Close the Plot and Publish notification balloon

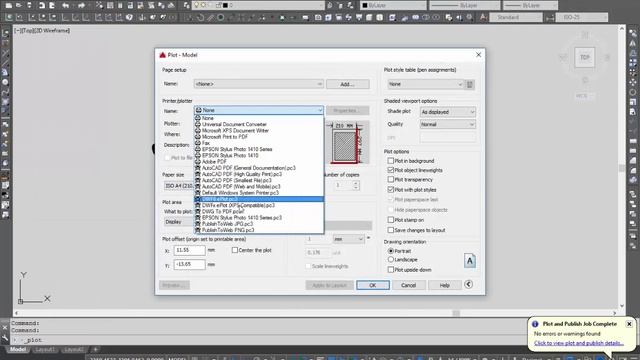(x=629, y=324)
